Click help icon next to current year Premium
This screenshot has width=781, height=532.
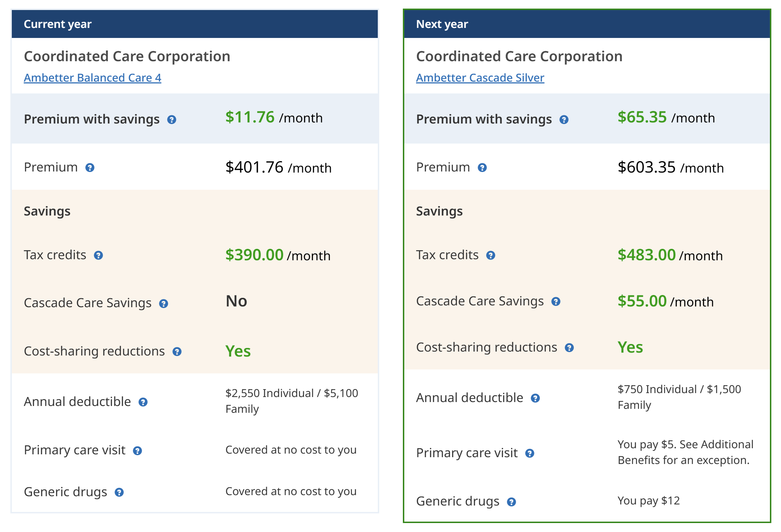point(90,168)
